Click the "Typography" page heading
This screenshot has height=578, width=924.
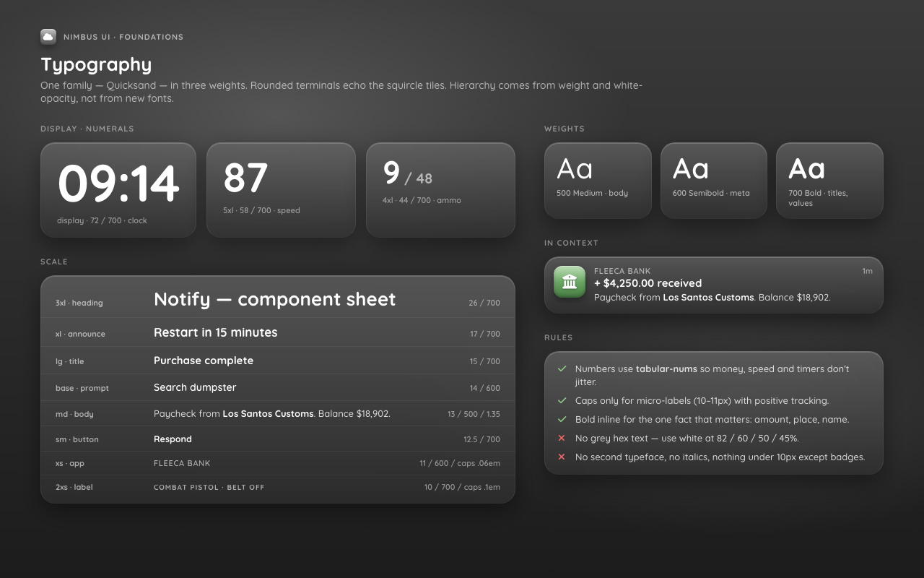[x=96, y=64]
